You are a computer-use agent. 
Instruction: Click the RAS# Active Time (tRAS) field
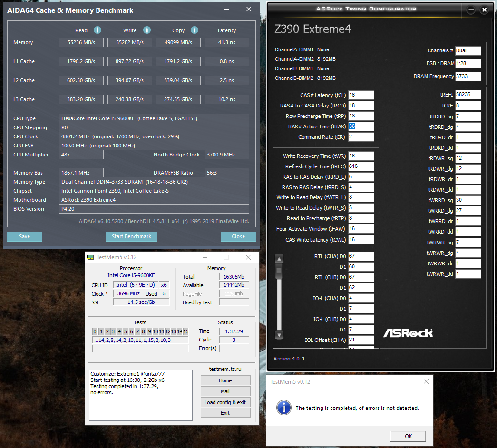[x=361, y=127]
